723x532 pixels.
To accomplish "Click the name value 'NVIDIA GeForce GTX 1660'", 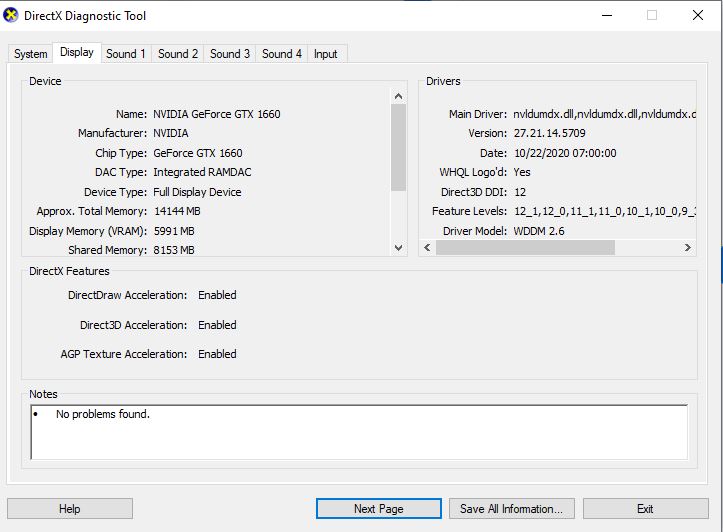I will (217, 114).
